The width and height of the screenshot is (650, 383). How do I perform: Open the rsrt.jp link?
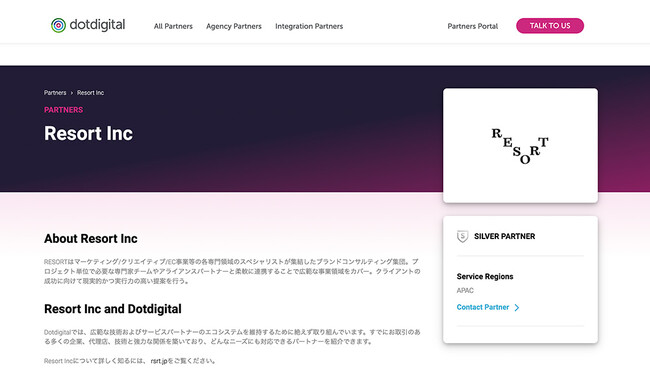click(159, 361)
